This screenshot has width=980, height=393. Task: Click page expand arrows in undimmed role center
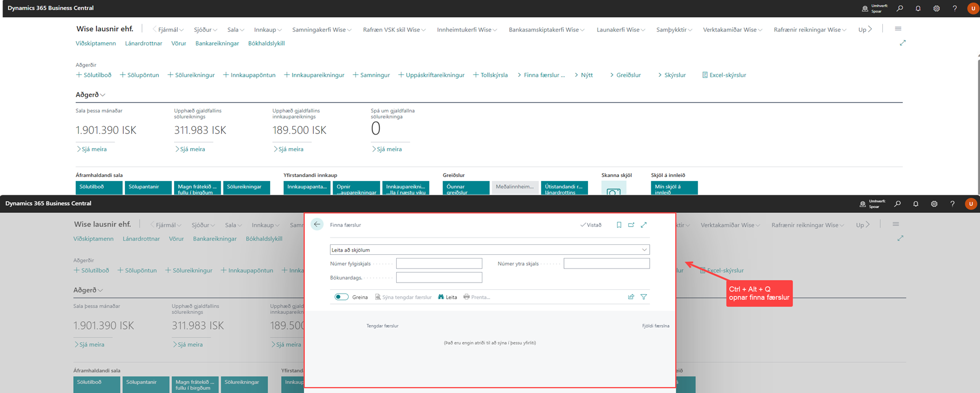pos(903,43)
